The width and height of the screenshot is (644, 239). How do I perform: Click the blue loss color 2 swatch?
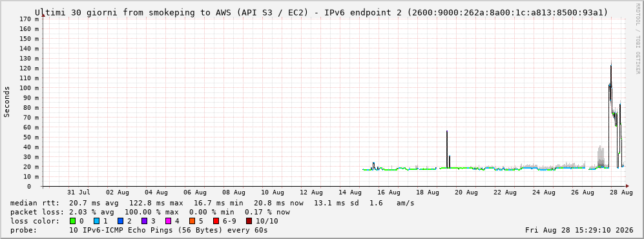[x=120, y=221]
